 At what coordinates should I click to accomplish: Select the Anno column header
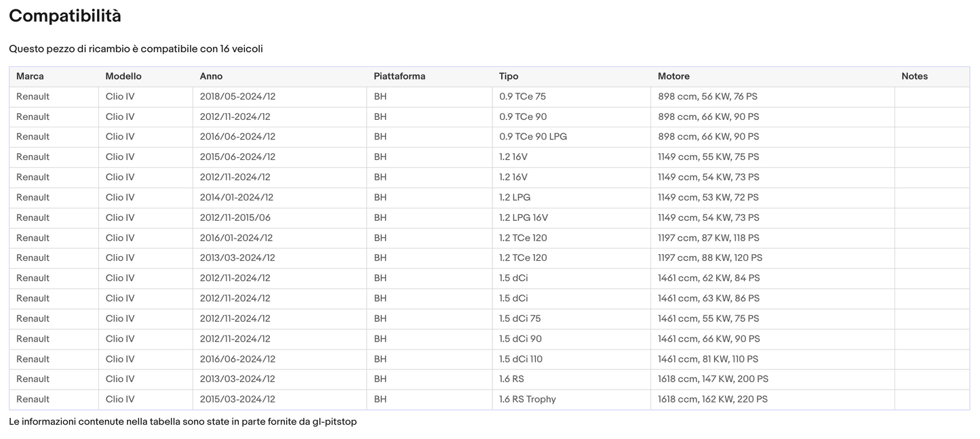[211, 77]
